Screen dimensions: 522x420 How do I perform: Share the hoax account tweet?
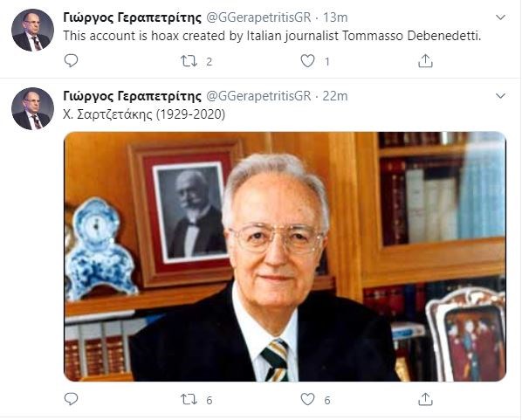[425, 61]
